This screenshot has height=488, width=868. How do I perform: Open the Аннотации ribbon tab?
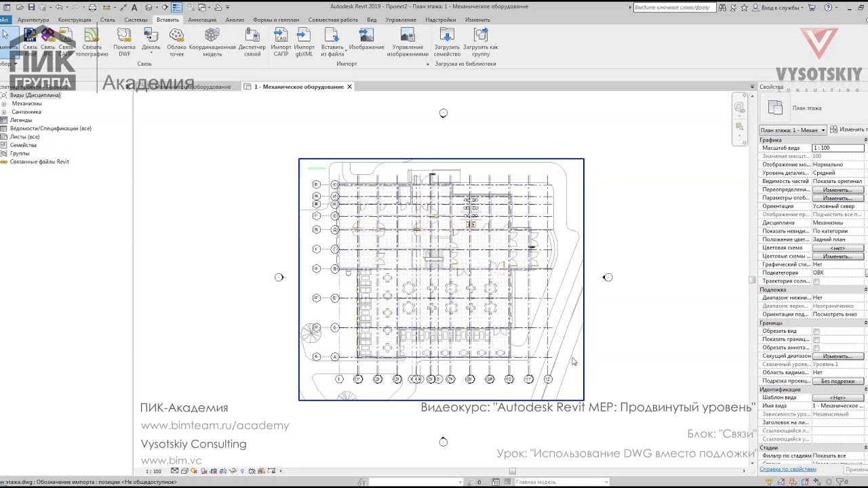click(x=202, y=20)
